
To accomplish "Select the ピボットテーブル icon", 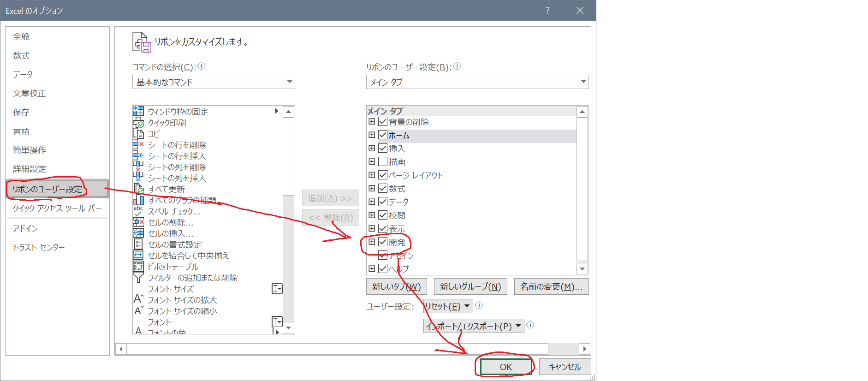I will point(138,267).
